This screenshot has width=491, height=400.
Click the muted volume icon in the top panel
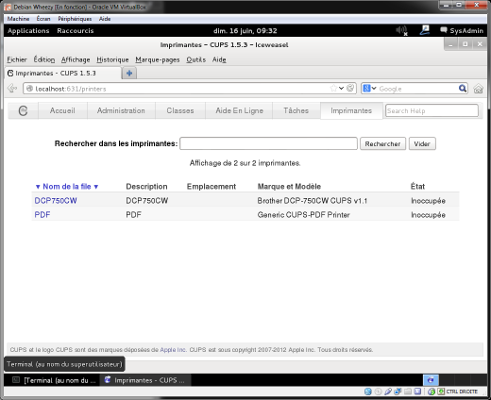[x=402, y=31]
